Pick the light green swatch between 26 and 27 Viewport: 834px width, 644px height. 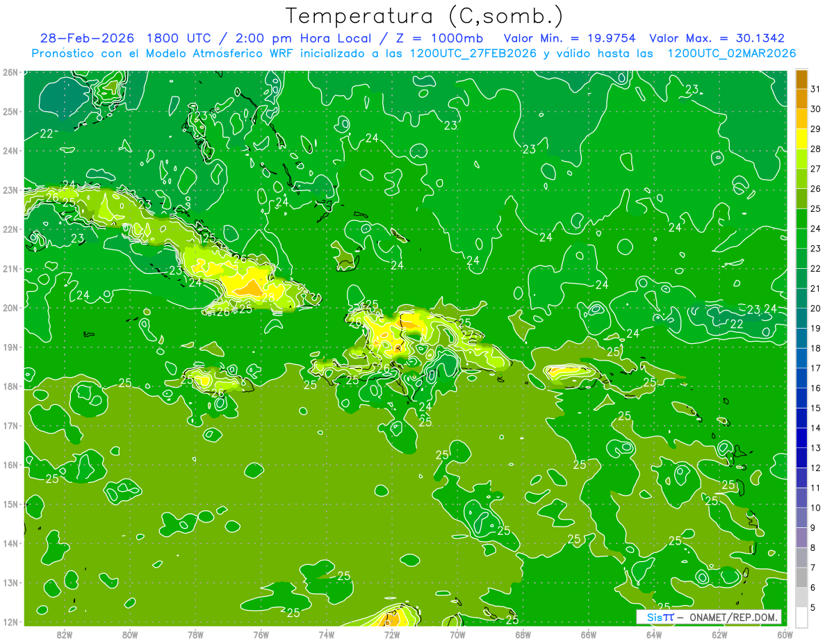coord(801,179)
